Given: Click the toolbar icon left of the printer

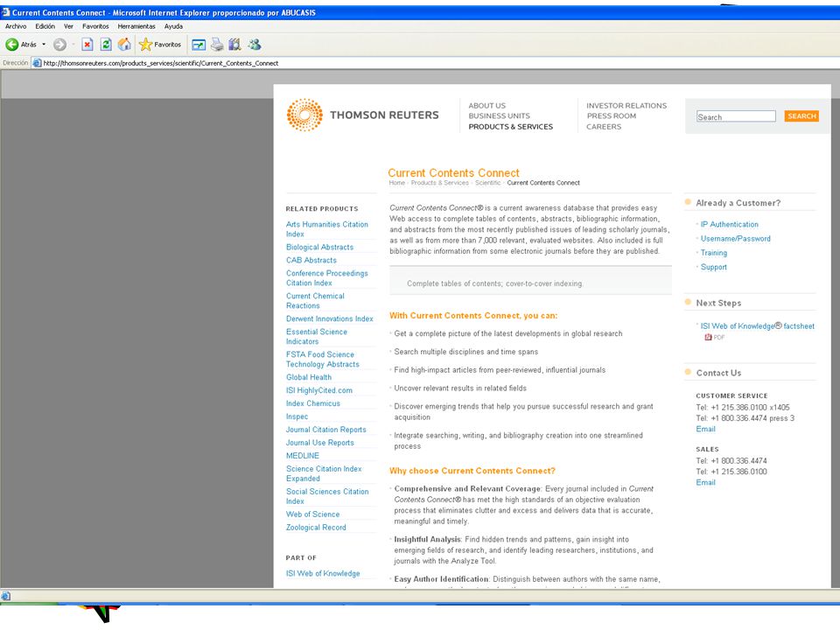Looking at the screenshot, I should [x=199, y=45].
